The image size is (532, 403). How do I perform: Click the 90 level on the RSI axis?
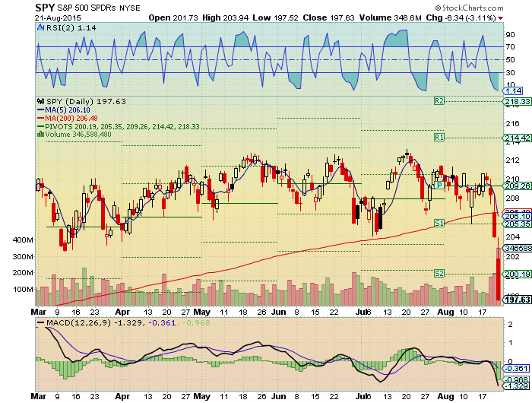click(510, 35)
